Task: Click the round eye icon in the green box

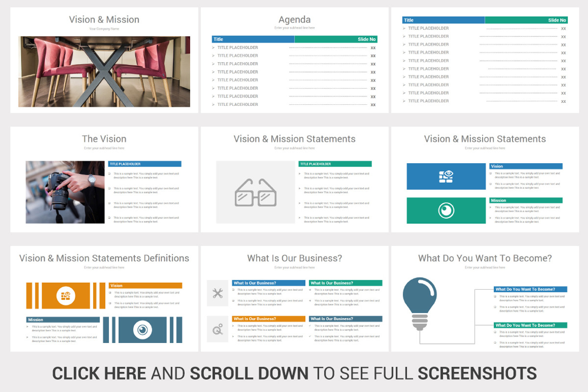Action: (x=446, y=211)
